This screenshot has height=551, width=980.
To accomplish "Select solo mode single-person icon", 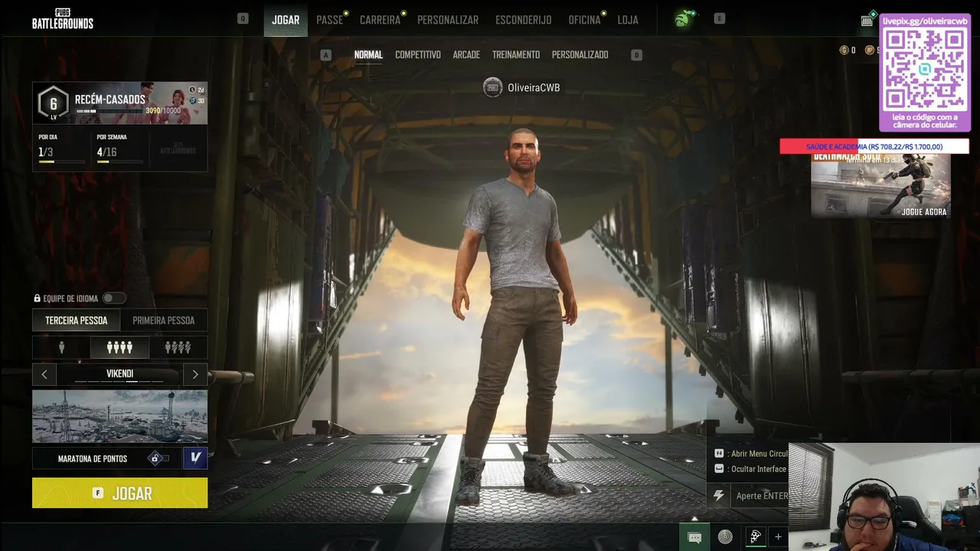I will (61, 348).
